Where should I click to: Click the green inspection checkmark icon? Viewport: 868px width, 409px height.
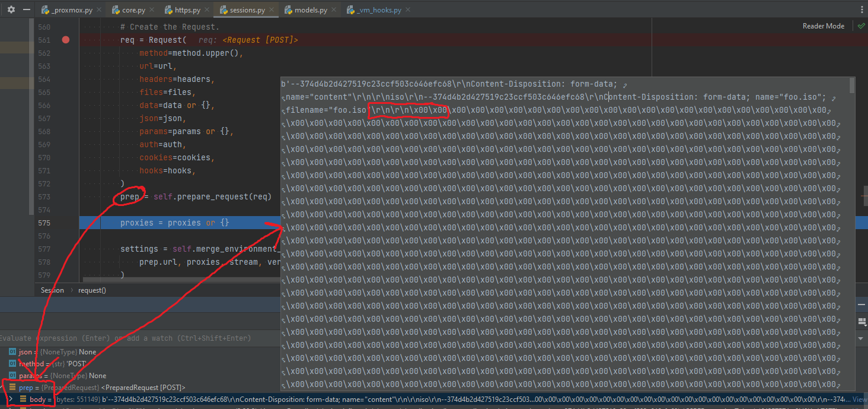(x=861, y=26)
